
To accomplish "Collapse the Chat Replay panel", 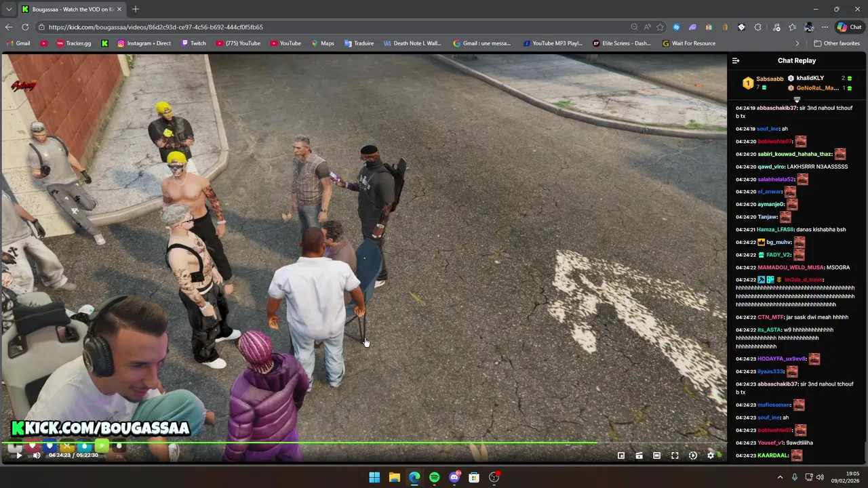I will [736, 61].
